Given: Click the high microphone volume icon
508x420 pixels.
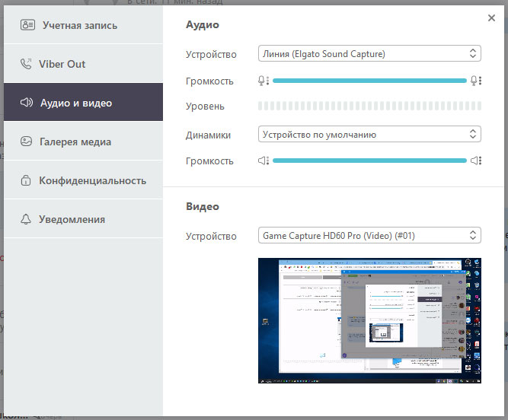Looking at the screenshot, I should point(476,81).
